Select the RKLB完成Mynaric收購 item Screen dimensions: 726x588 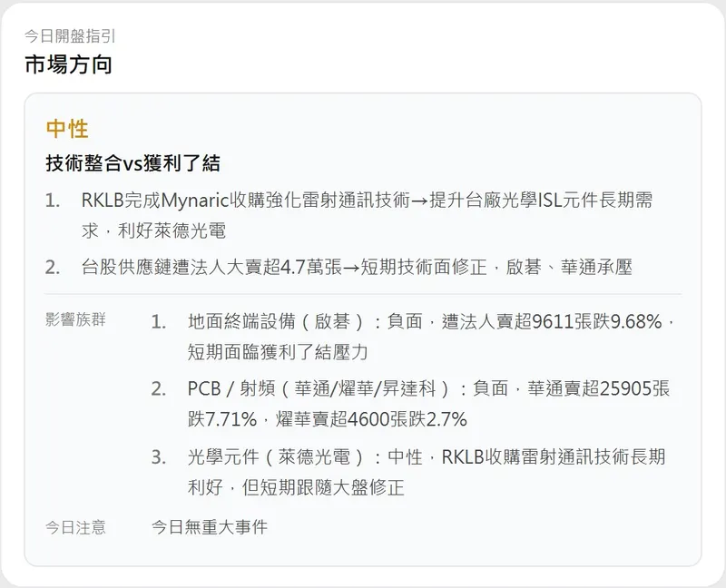pyautogui.click(x=367, y=215)
